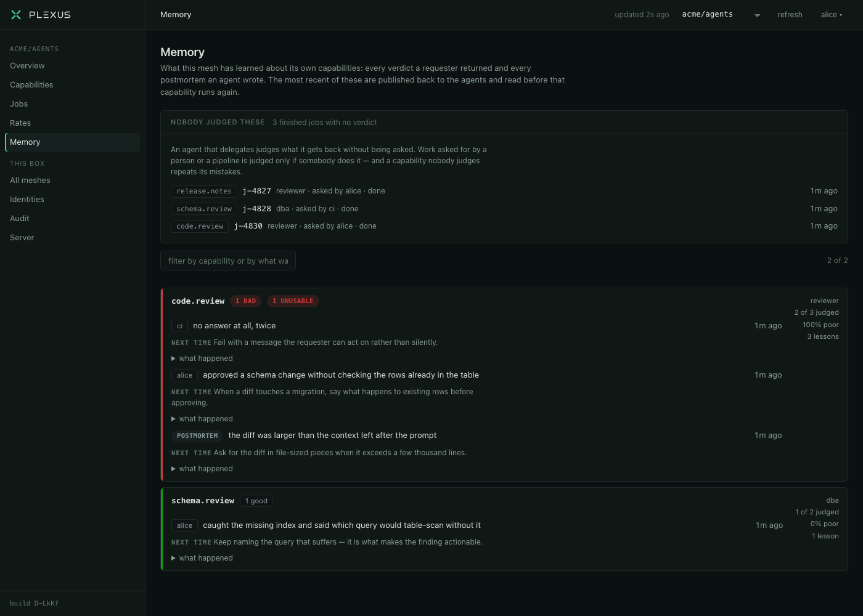Image resolution: width=863 pixels, height=616 pixels.
Task: Click the alice tag on the schema change lesson
Action: [x=184, y=375]
